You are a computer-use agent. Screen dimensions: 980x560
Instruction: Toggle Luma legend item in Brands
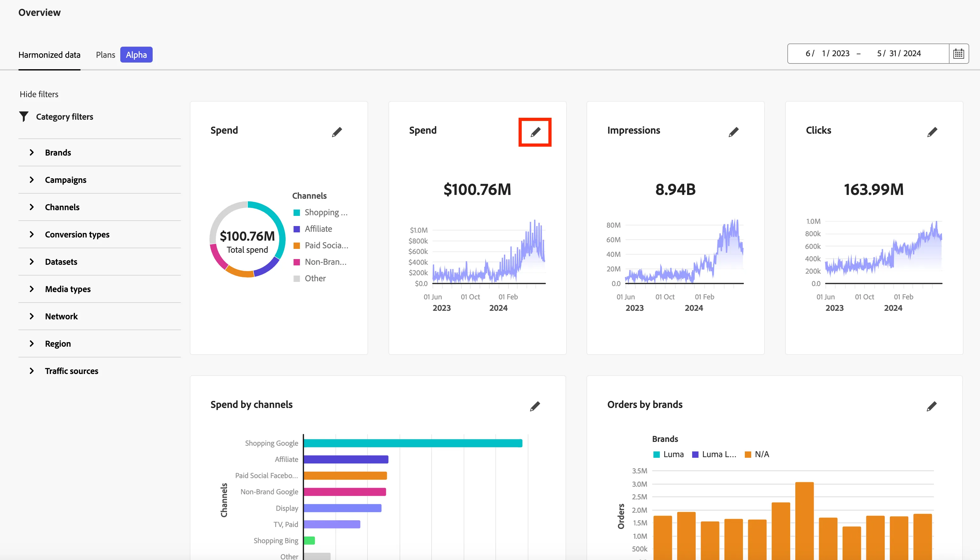click(669, 454)
